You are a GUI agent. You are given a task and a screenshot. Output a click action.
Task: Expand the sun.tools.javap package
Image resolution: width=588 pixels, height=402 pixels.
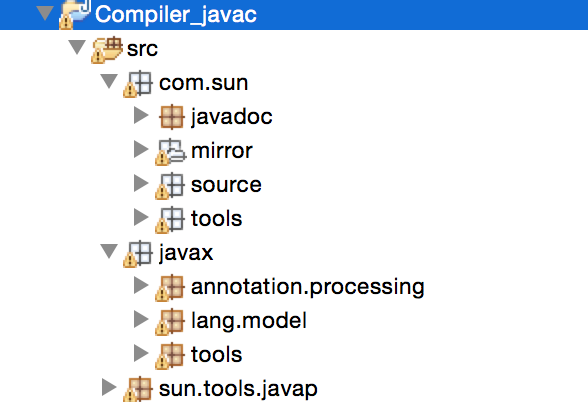109,387
